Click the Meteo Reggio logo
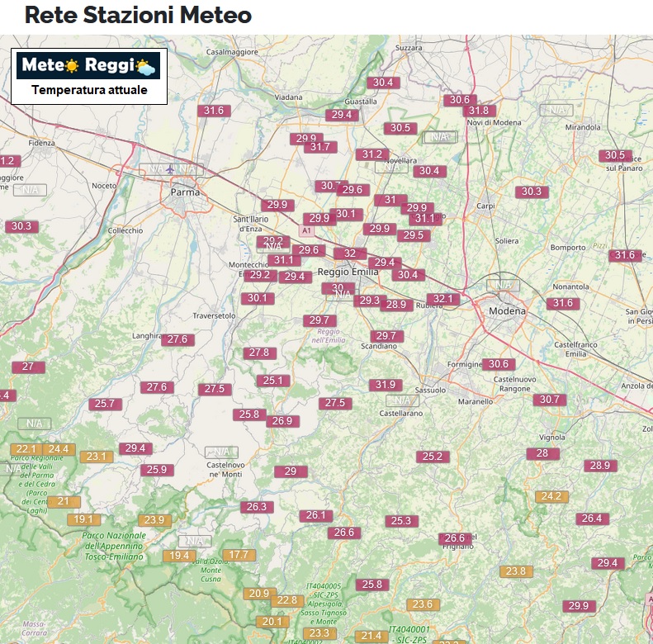The width and height of the screenshot is (653, 644). 88,65
